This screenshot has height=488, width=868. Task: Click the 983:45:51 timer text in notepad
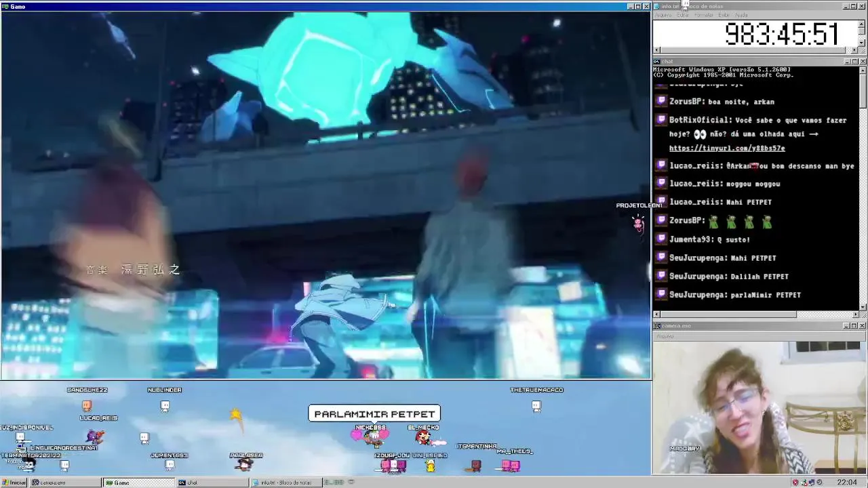point(782,34)
